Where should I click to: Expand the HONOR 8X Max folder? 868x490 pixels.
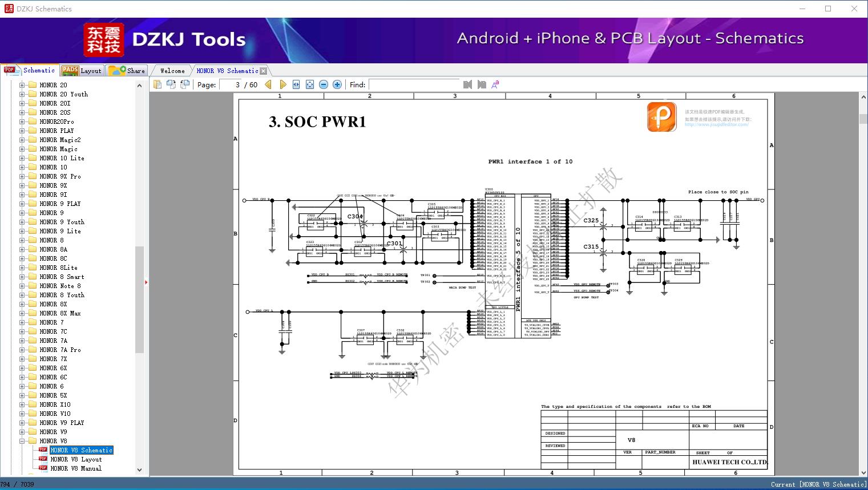point(22,313)
